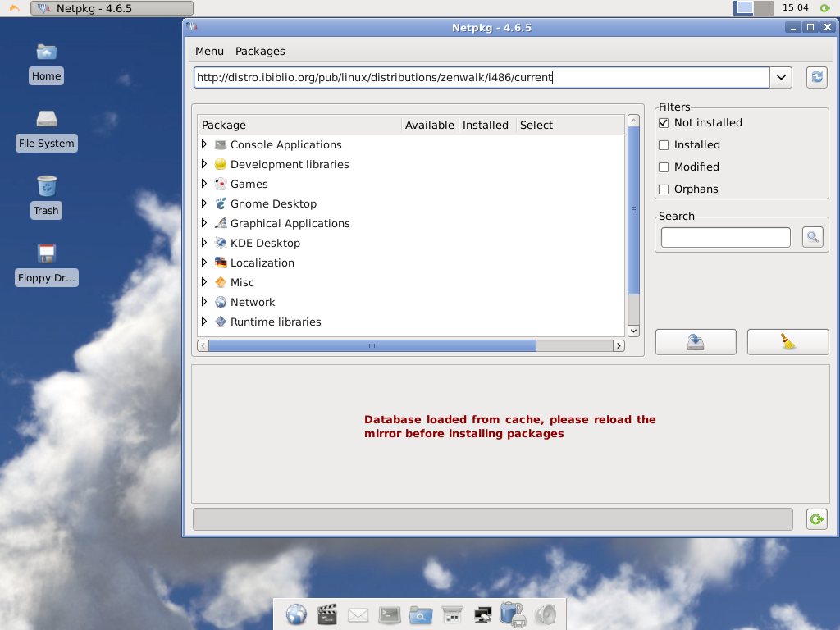Select the Localization row text

pos(262,262)
